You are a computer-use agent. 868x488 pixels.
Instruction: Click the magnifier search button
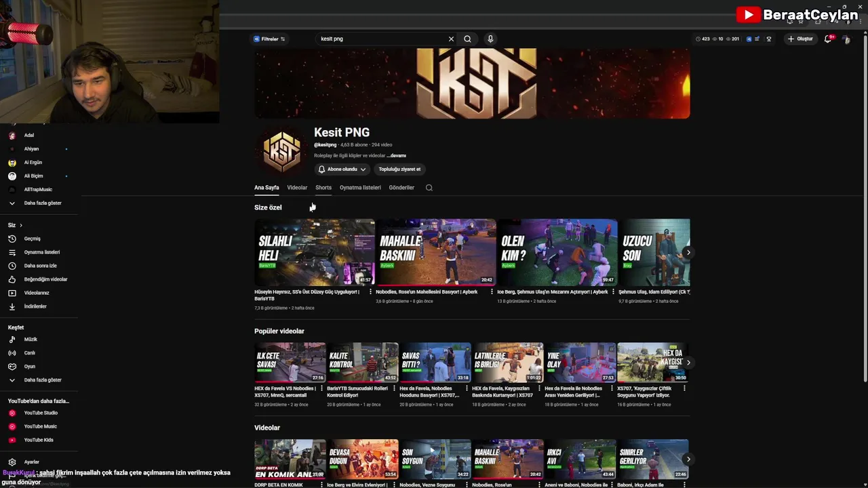pyautogui.click(x=467, y=39)
